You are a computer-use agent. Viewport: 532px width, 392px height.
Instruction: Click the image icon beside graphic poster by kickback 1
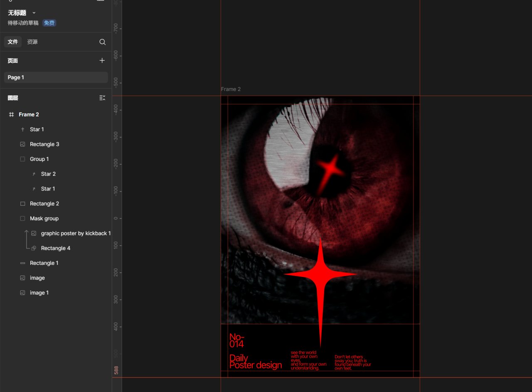pos(34,234)
